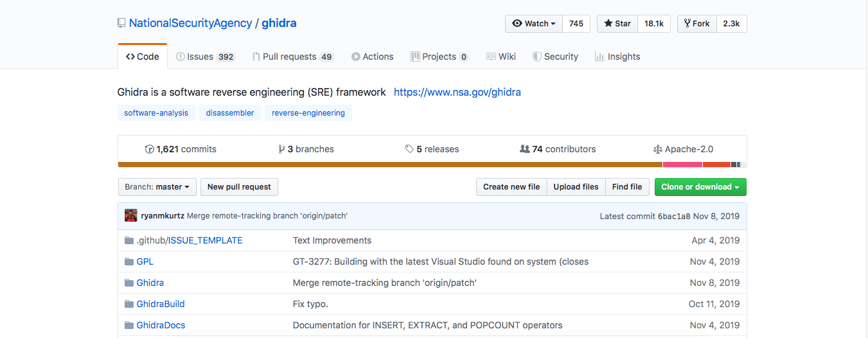Image resolution: width=868 pixels, height=338 pixels.
Task: Click the eye icon in Watch button
Action: coord(517,24)
